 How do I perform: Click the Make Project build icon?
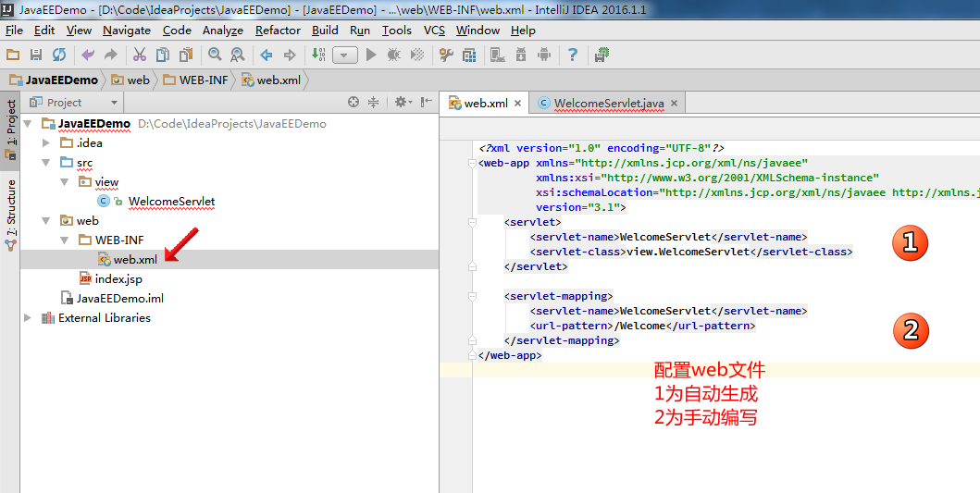click(x=318, y=55)
